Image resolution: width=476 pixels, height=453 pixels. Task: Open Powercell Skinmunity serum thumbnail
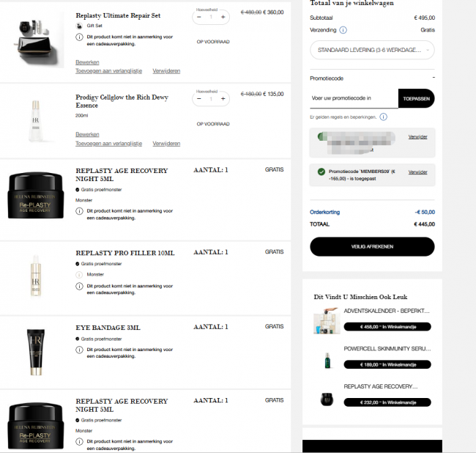coord(327,361)
